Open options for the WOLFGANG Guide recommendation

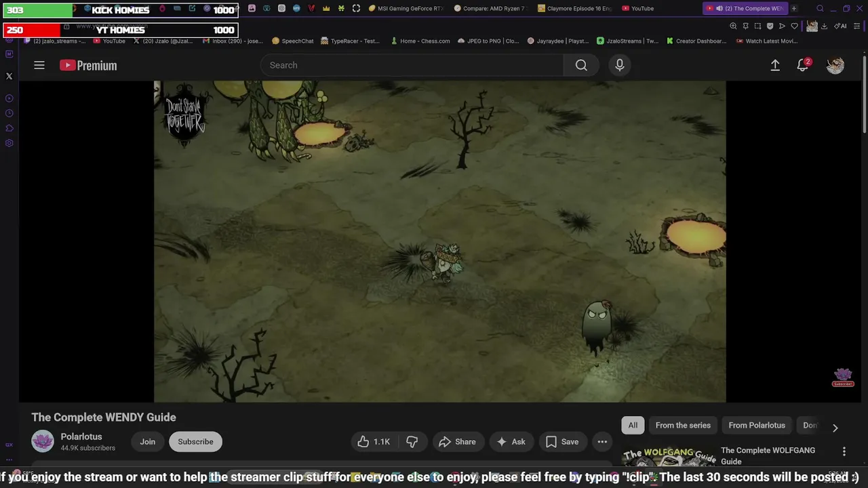(844, 451)
